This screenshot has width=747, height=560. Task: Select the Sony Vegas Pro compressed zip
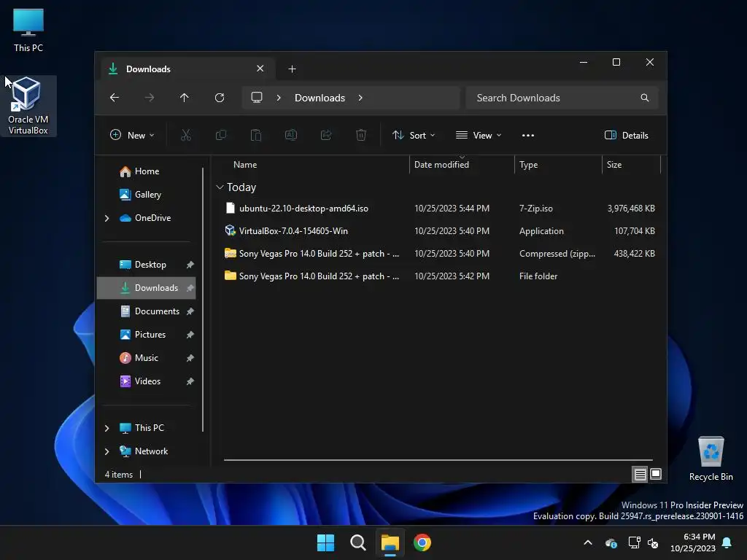[439, 254]
